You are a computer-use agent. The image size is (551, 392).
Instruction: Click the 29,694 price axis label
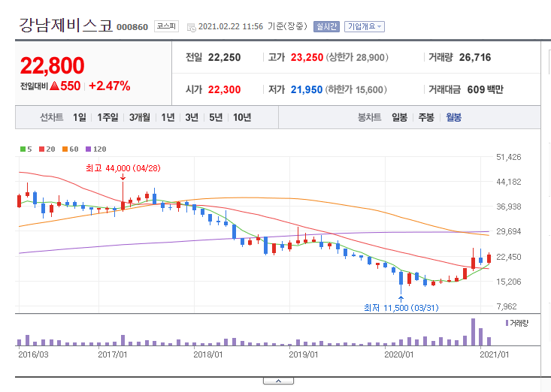[x=508, y=231]
